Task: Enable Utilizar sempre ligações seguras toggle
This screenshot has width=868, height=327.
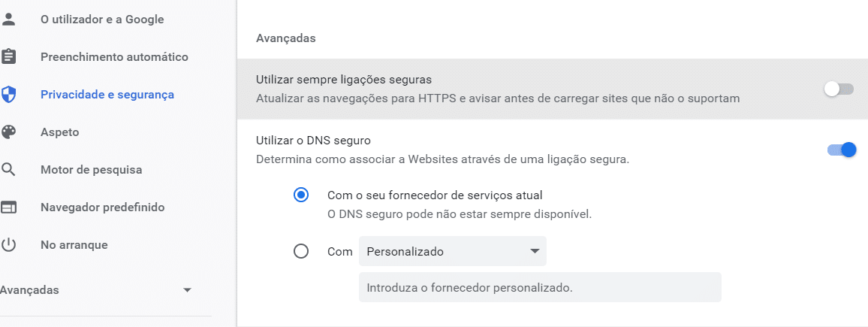Action: coord(839,89)
